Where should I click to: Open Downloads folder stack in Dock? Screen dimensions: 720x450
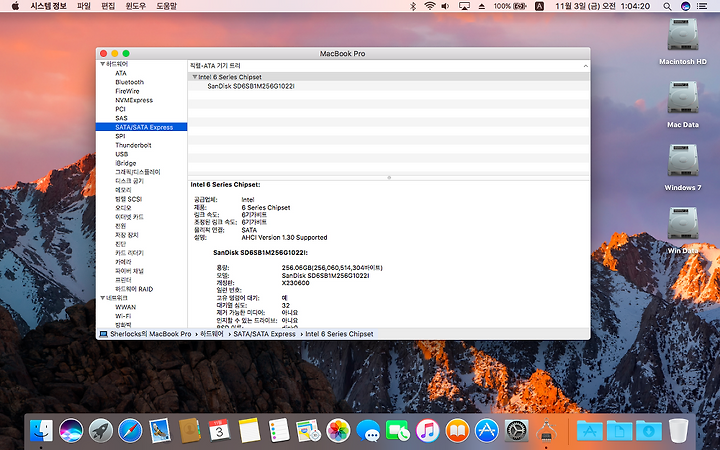click(x=649, y=431)
